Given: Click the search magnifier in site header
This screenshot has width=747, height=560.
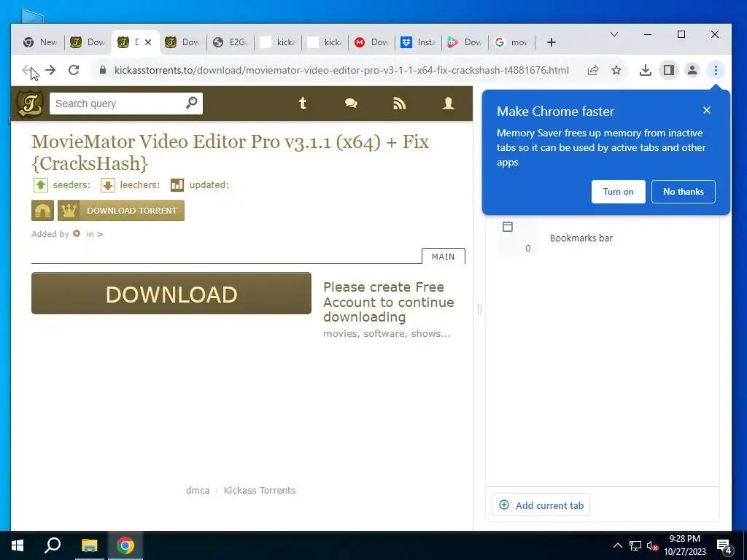Looking at the screenshot, I should (192, 103).
